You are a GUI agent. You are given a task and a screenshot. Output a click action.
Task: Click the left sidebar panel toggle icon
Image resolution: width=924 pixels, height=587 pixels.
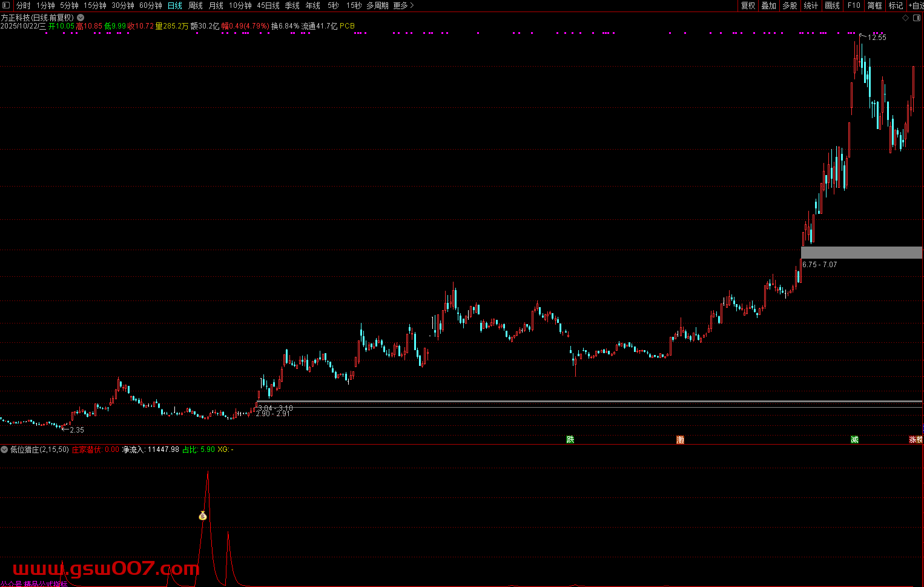tap(6, 5)
